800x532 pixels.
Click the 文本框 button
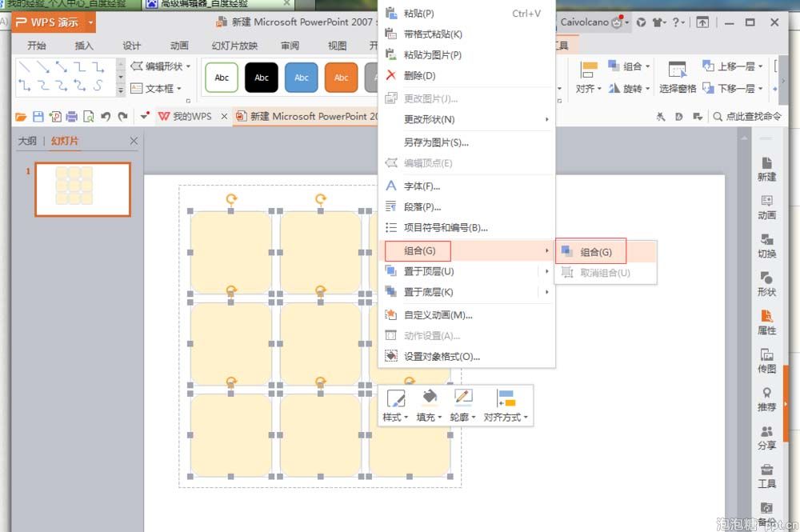click(x=156, y=88)
